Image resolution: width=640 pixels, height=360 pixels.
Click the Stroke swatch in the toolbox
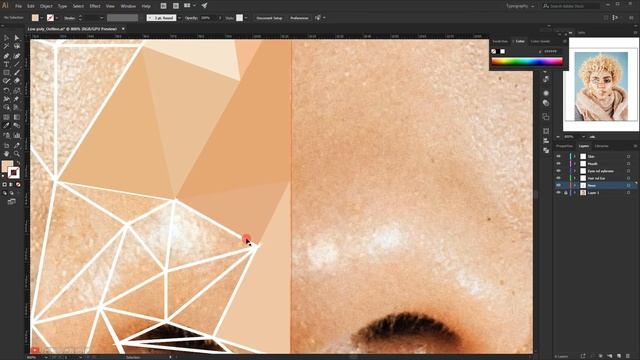pos(13,173)
